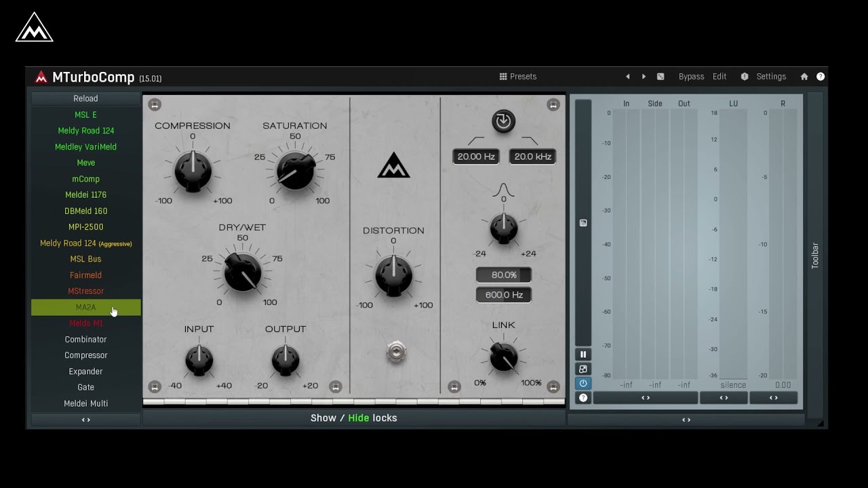The height and width of the screenshot is (488, 868).
Task: Open the home icon in title bar
Action: pyautogui.click(x=804, y=77)
